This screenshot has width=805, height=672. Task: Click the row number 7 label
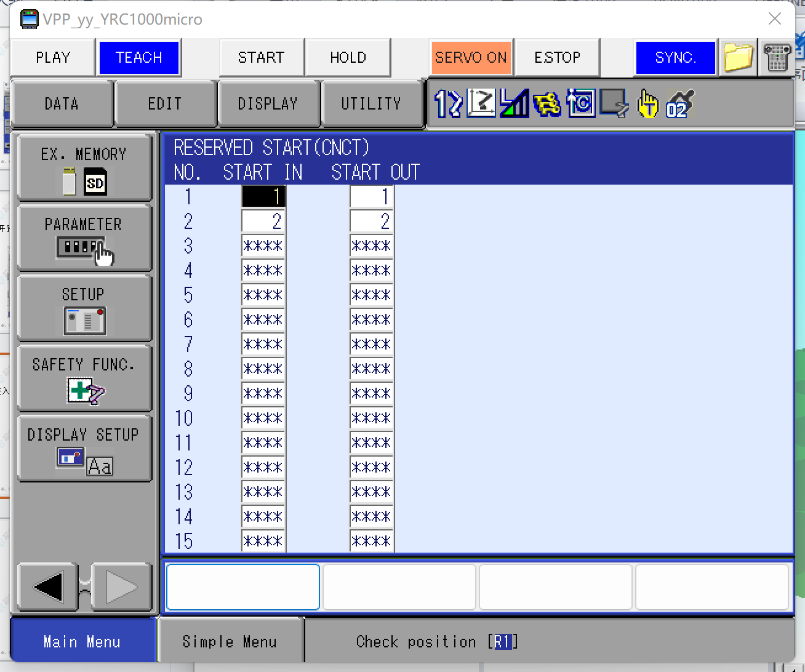coord(188,344)
